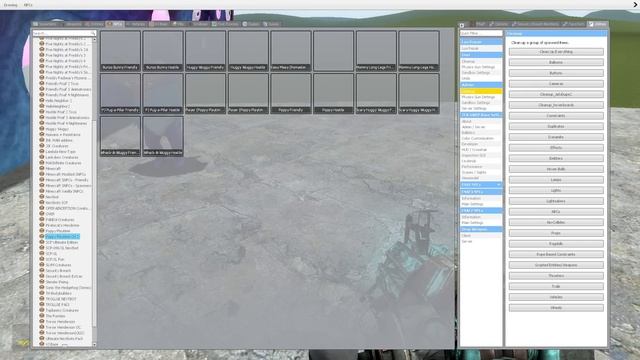Switch to the Vehicles tab

136,24
